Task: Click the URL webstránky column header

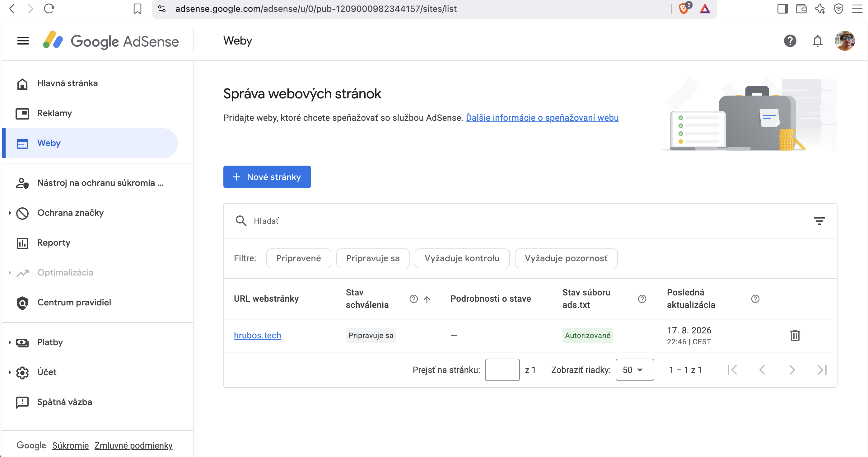Action: coord(266,299)
